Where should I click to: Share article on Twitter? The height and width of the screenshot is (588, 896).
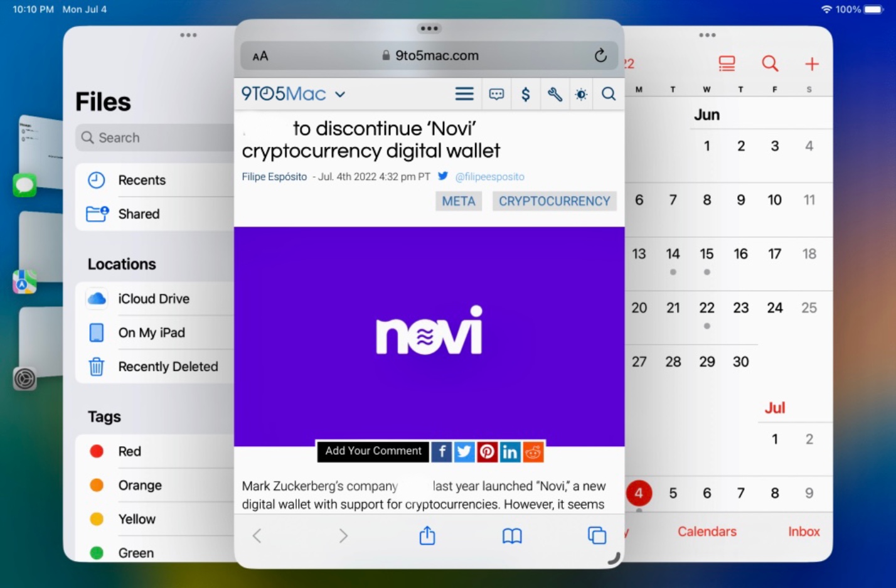pyautogui.click(x=464, y=452)
